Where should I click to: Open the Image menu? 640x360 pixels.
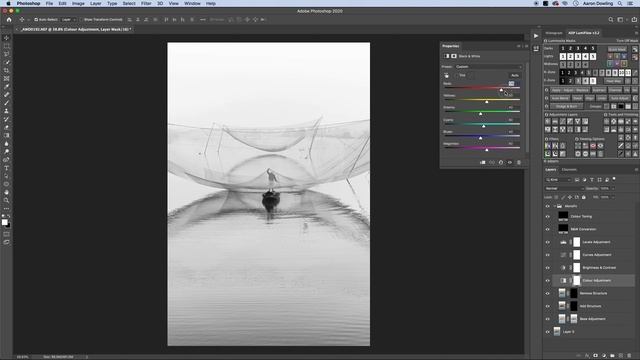(x=78, y=3)
